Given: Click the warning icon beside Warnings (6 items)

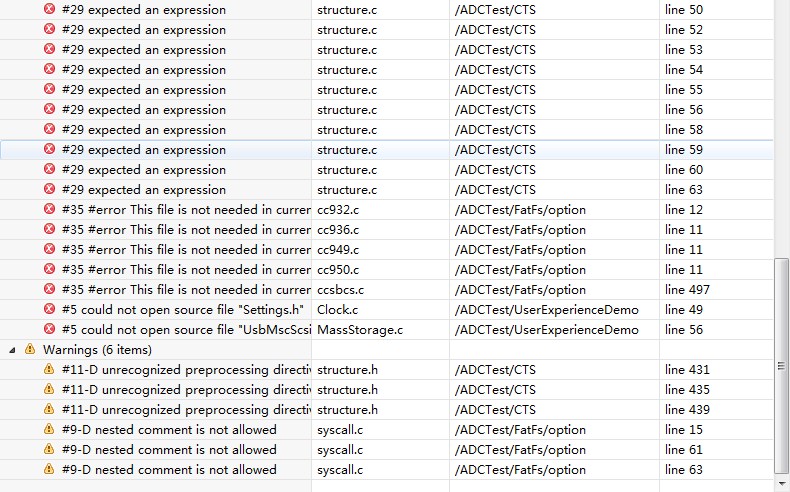Looking at the screenshot, I should 30,350.
